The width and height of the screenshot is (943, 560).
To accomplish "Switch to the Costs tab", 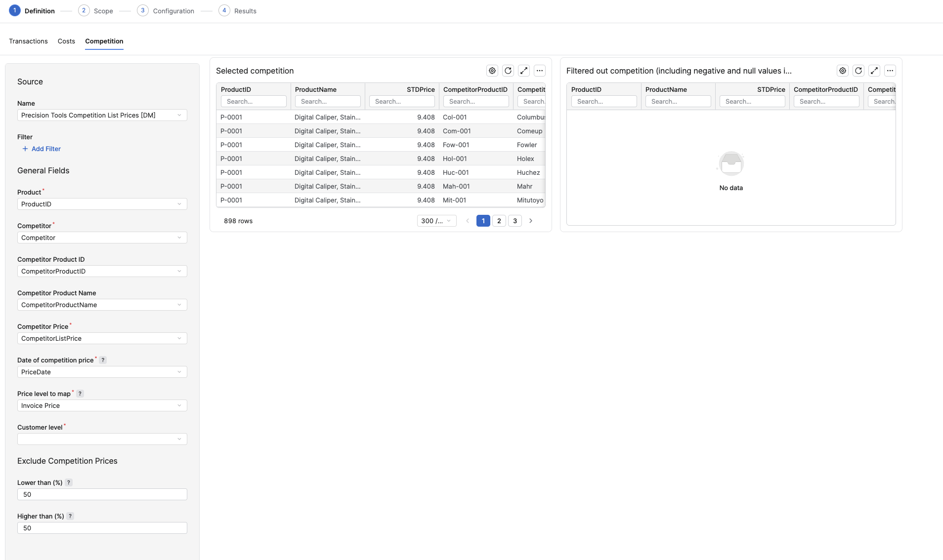I will pos(66,41).
